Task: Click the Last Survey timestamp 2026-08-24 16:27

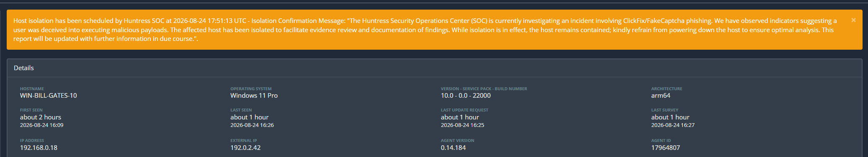Action: coord(673,125)
